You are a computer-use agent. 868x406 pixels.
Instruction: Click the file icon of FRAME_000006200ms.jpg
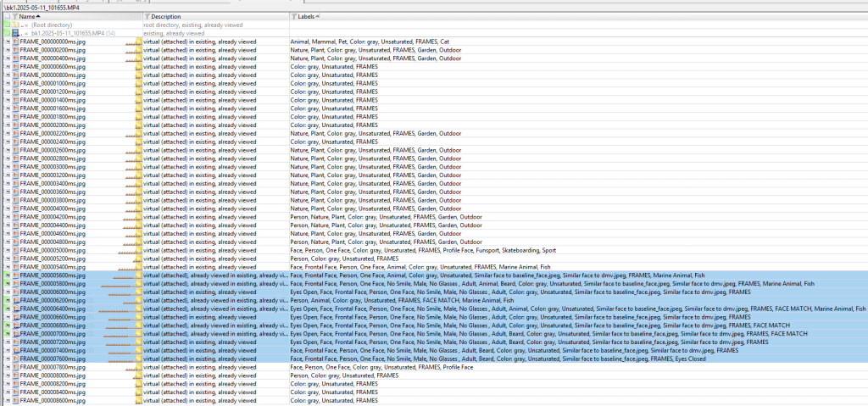(x=15, y=301)
